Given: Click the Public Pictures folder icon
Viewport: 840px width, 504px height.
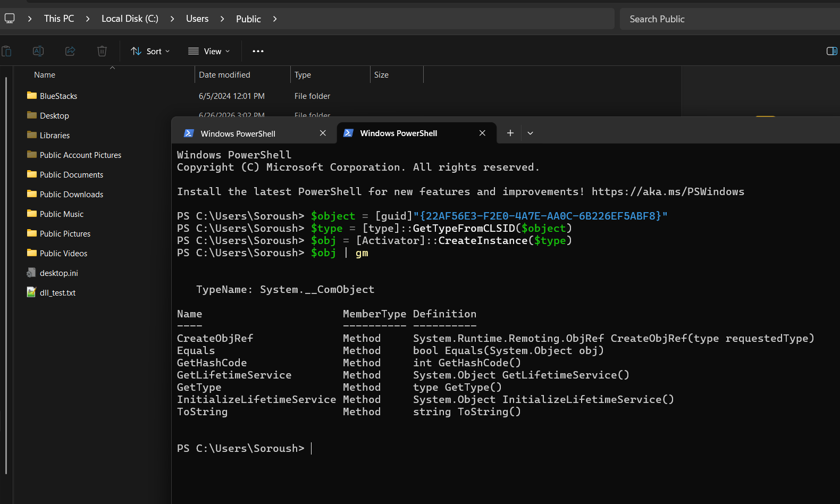Looking at the screenshot, I should point(32,233).
